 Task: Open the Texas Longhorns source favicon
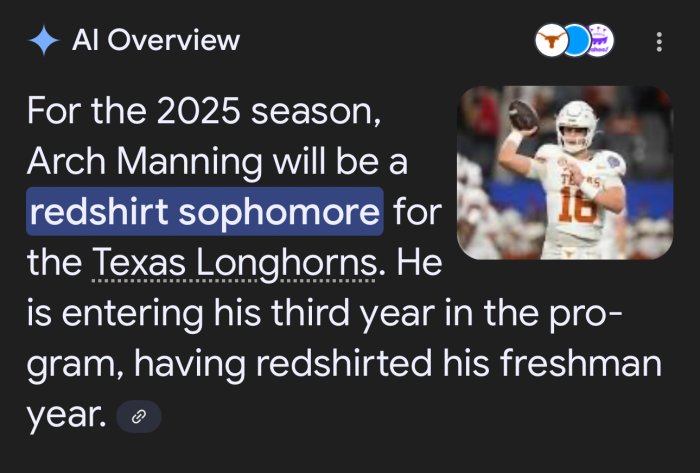pyautogui.click(x=549, y=41)
